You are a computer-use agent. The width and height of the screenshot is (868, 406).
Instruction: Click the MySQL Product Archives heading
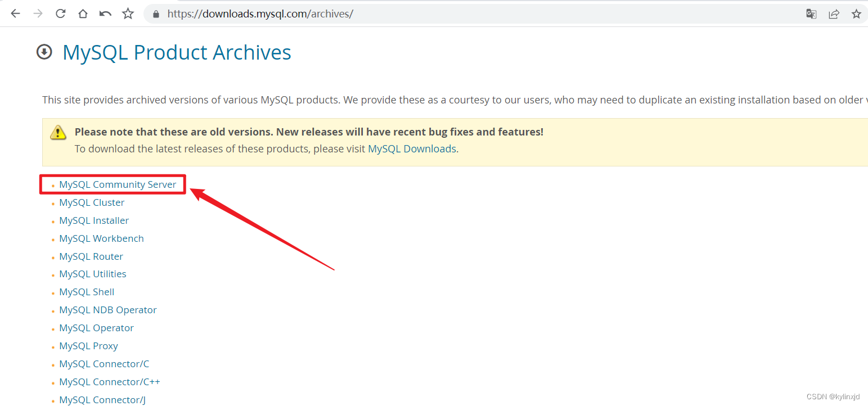click(177, 52)
